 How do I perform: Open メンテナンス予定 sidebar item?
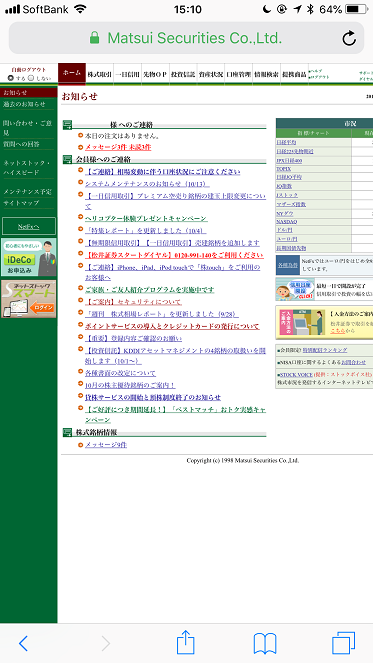click(27, 192)
